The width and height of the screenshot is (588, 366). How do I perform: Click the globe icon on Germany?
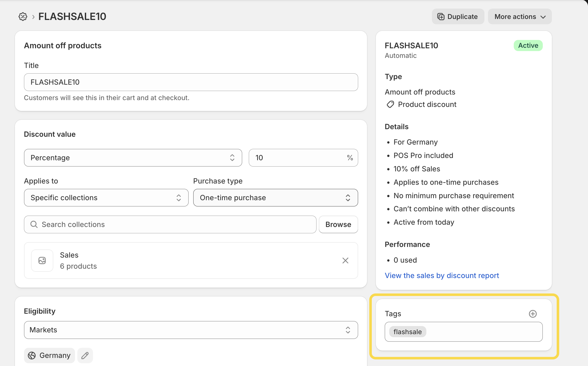(x=32, y=355)
